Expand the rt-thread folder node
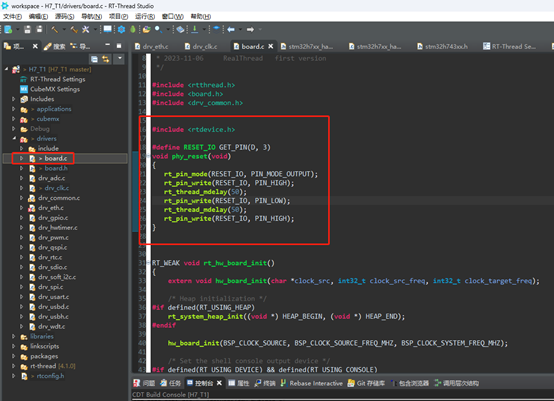This screenshot has height=401, width=554. [13, 366]
